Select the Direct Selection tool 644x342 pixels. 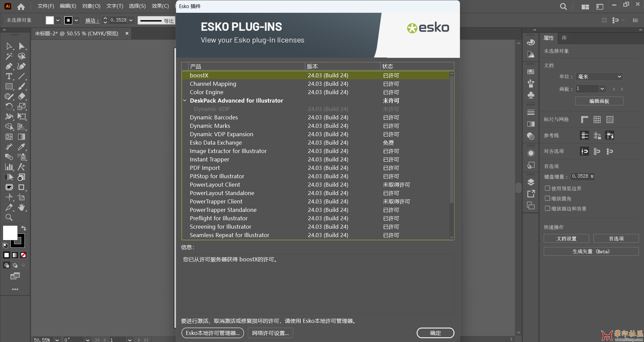22,46
